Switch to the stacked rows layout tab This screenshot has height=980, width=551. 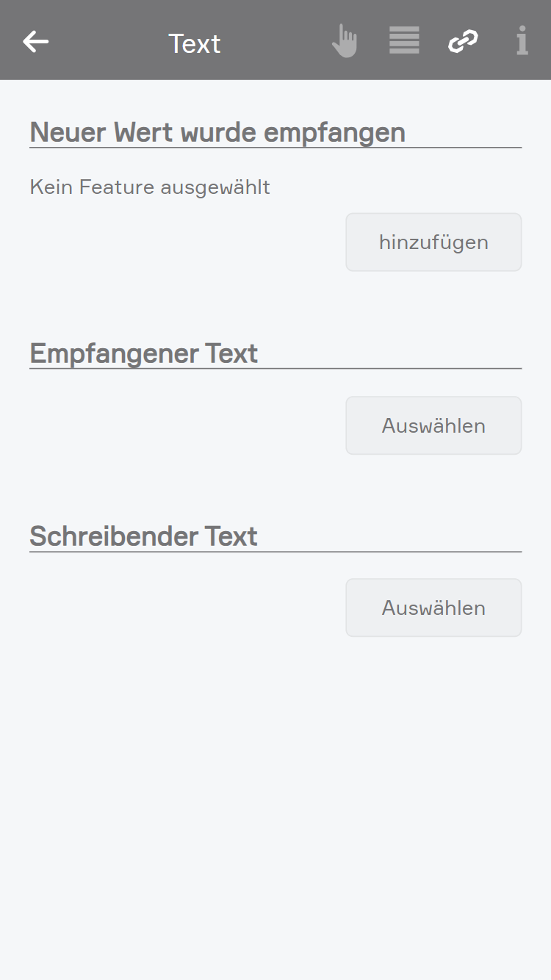(x=404, y=40)
